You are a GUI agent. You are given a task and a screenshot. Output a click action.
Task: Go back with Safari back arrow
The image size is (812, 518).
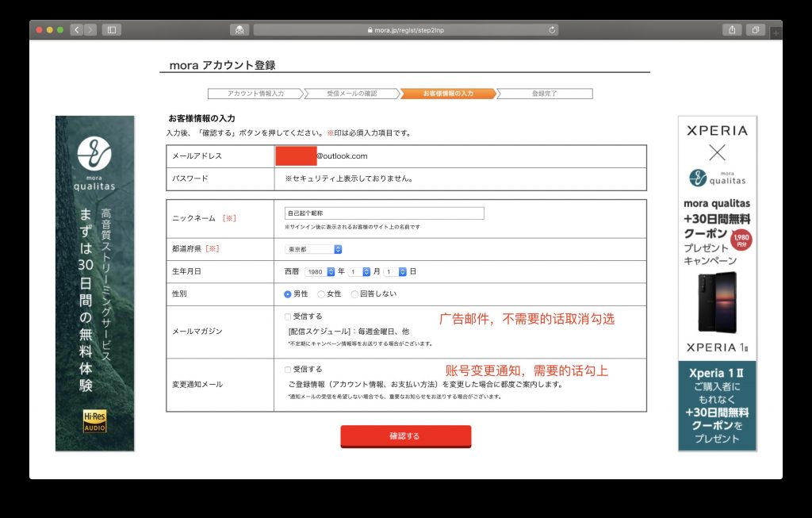coord(77,30)
